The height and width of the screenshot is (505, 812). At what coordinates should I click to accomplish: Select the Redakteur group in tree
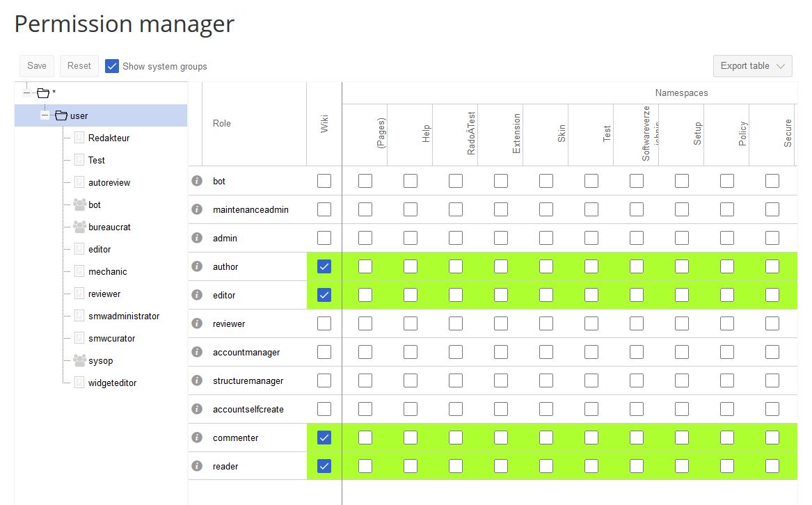(109, 138)
